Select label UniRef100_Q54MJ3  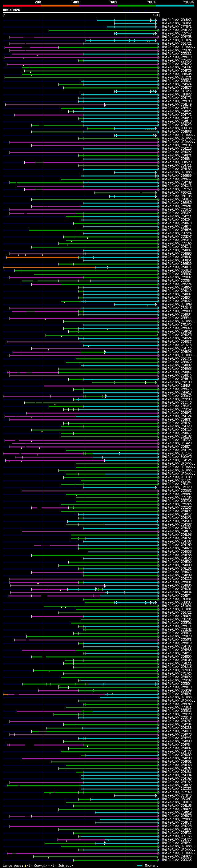[177, 121]
